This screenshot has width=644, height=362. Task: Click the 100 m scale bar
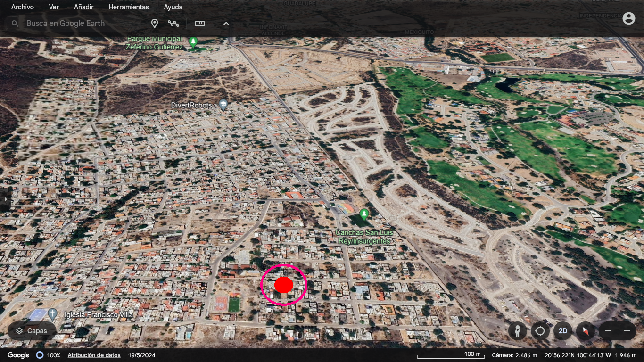(451, 355)
